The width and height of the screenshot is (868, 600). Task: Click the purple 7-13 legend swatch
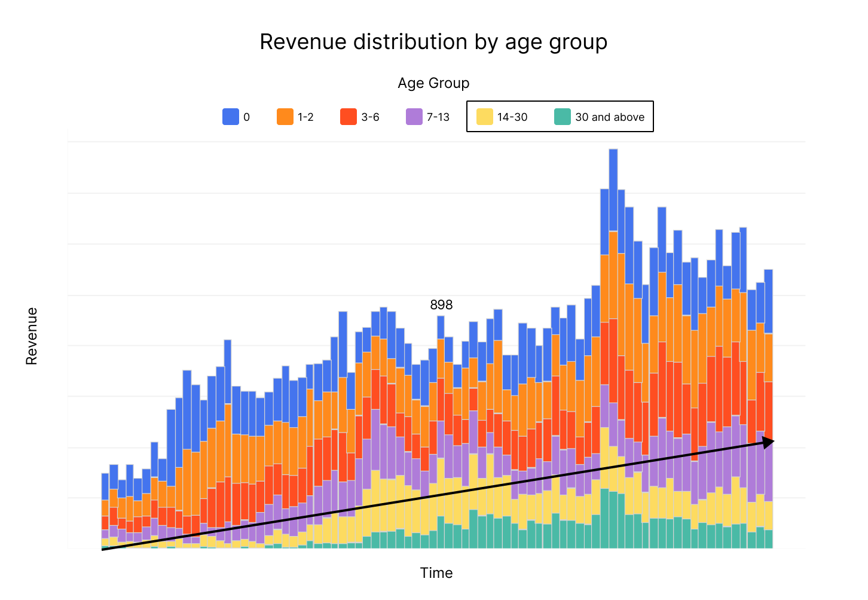click(414, 117)
